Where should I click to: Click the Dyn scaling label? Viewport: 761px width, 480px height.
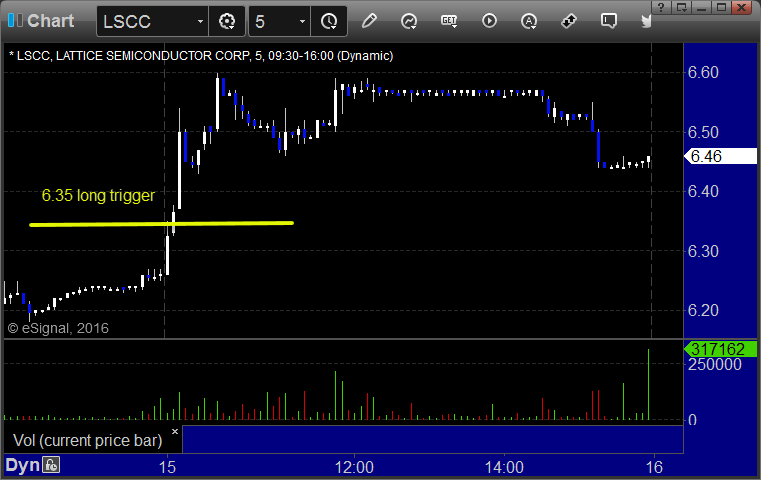click(22, 465)
